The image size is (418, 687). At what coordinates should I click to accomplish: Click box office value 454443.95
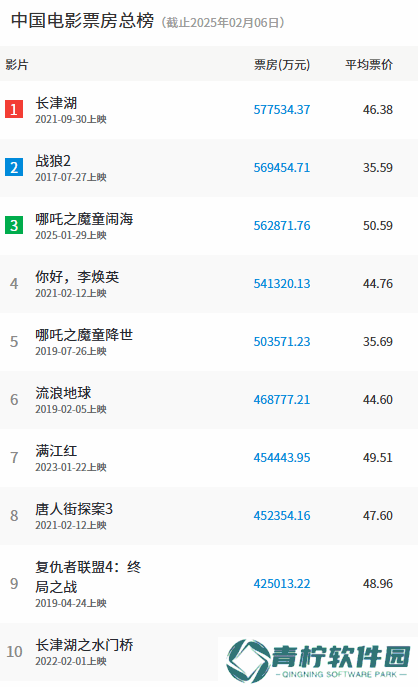[x=282, y=457]
